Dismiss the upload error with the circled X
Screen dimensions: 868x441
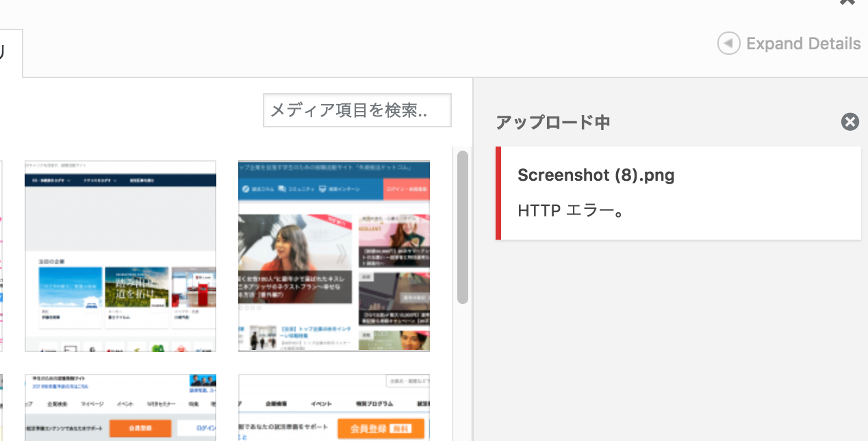pos(850,122)
